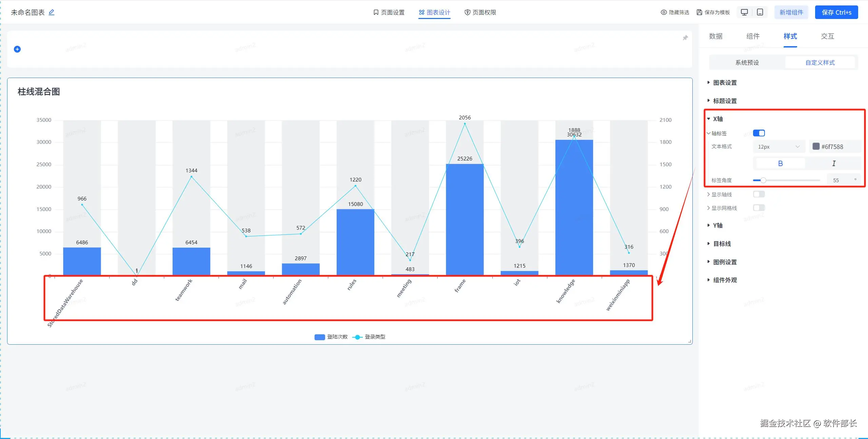
Task: Click the 标签角度 value field showing 55
Action: (x=836, y=180)
